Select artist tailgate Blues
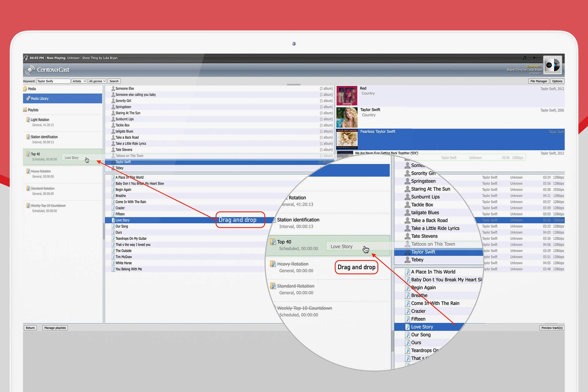This screenshot has height=392, width=588. tap(124, 131)
